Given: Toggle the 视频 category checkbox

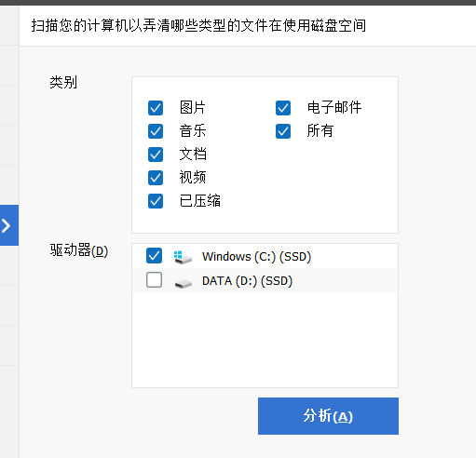Looking at the screenshot, I should (x=156, y=178).
